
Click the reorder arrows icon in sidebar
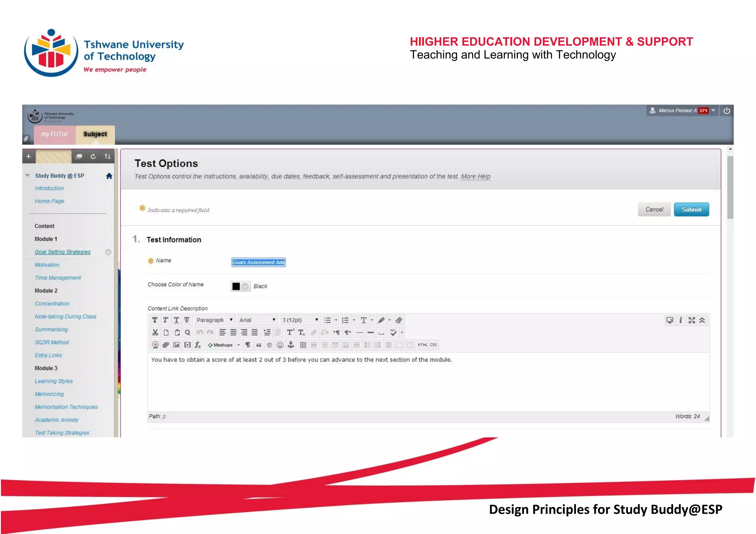[x=107, y=156]
